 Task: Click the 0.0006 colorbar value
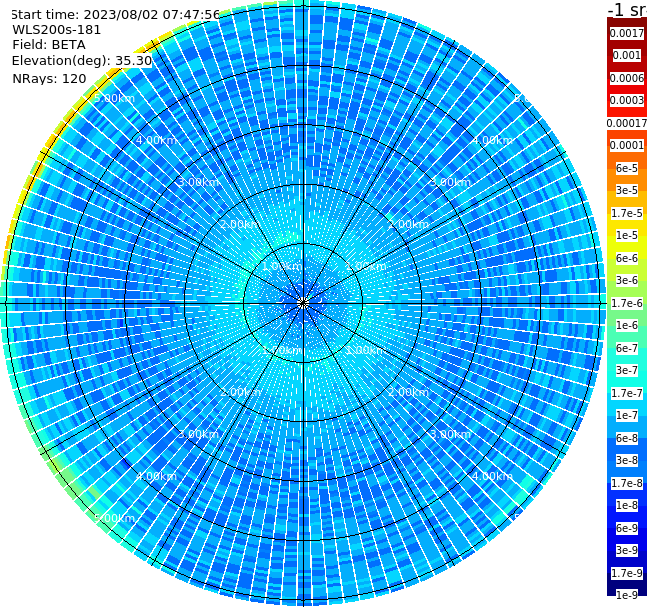tap(627, 78)
